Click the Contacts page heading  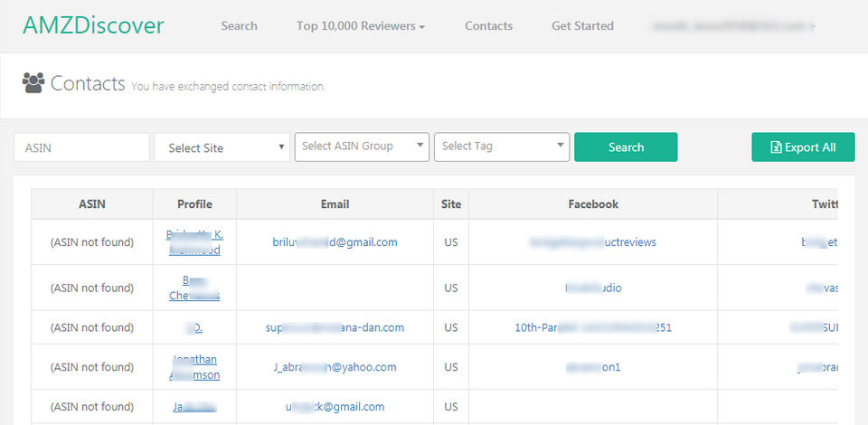[x=88, y=83]
